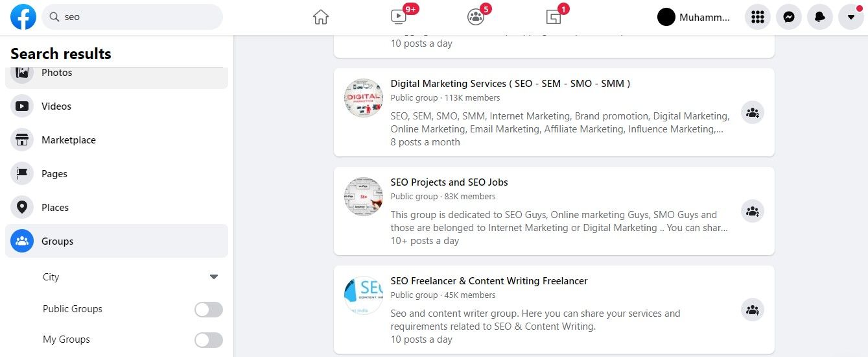Select the Places filter
This screenshot has width=868, height=357.
pyautogui.click(x=117, y=207)
